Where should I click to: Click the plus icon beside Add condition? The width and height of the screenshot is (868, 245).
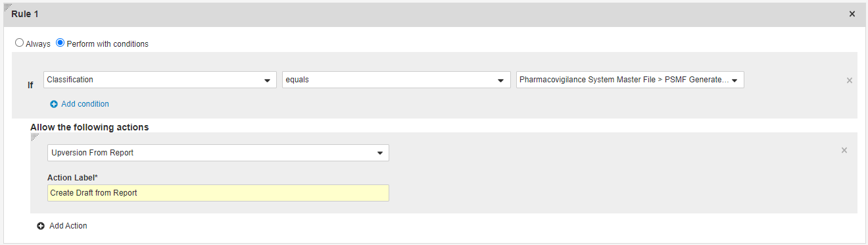point(54,104)
